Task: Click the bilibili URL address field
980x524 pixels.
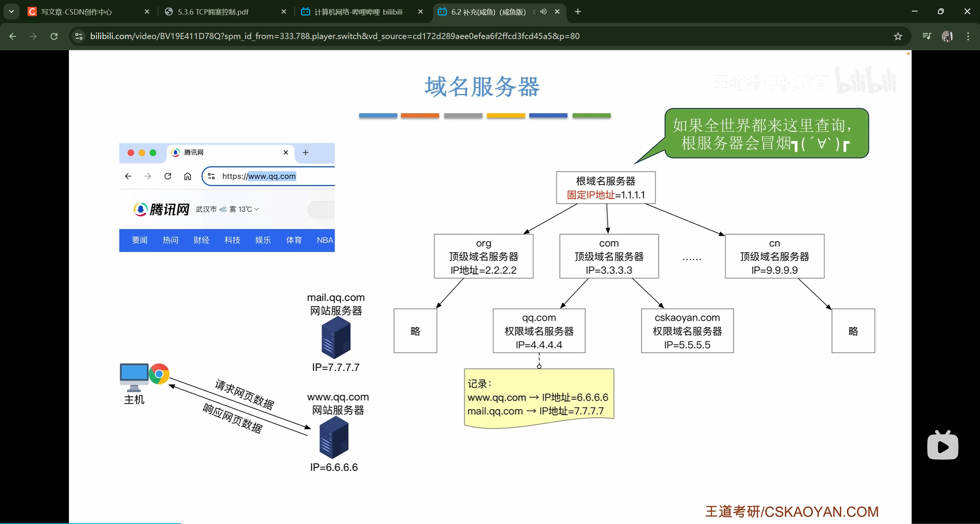Action: point(335,36)
